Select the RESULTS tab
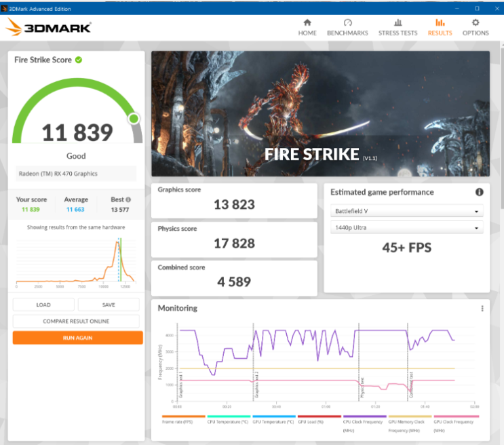The width and height of the screenshot is (504, 445). (x=440, y=28)
